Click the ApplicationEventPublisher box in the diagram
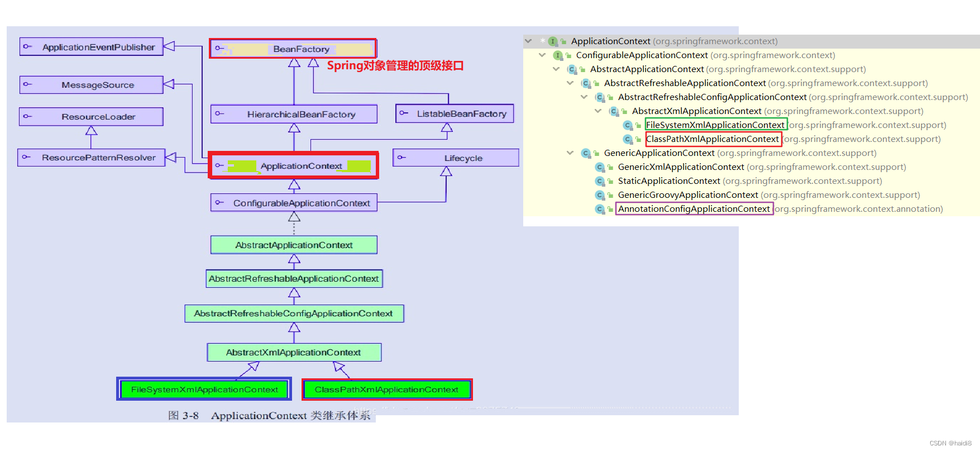This screenshot has width=980, height=451. tap(92, 47)
